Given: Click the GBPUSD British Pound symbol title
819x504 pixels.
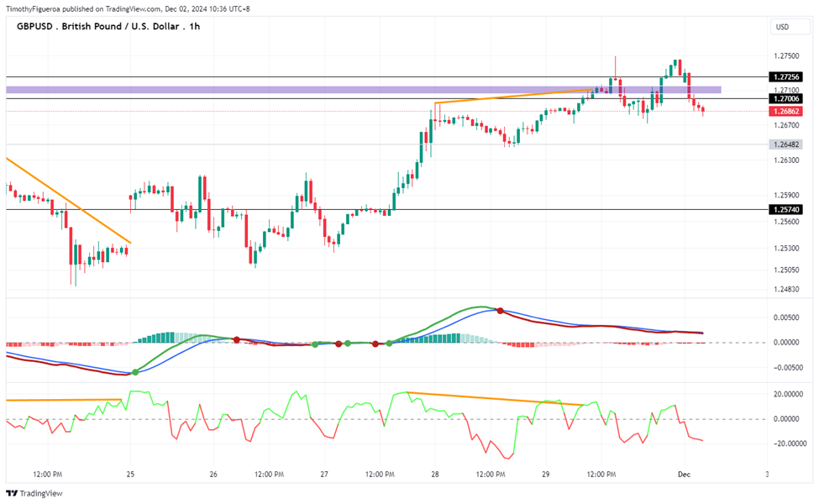Looking at the screenshot, I should click(108, 26).
